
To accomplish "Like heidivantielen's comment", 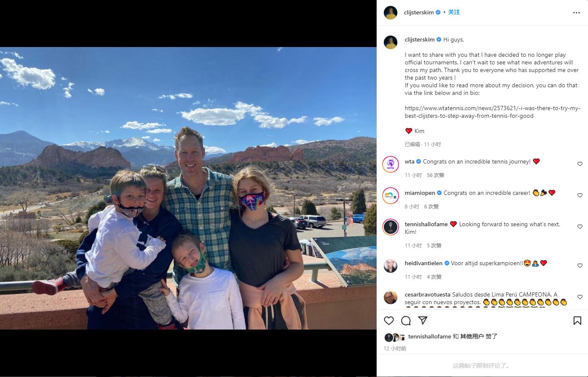I will pyautogui.click(x=580, y=266).
